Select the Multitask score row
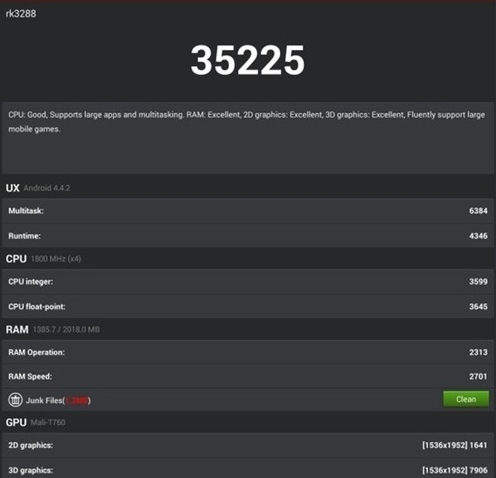The width and height of the screenshot is (496, 478). click(x=248, y=211)
